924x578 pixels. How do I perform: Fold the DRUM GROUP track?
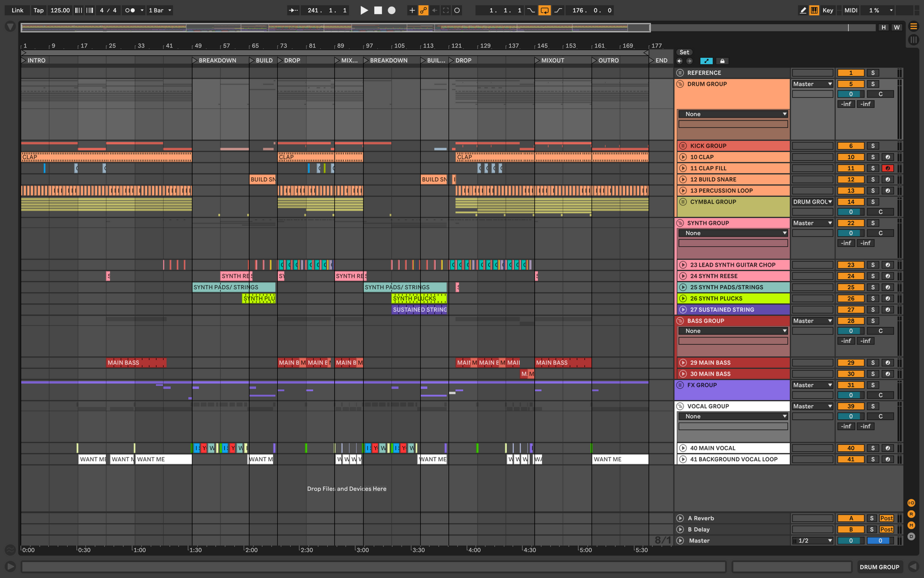[680, 84]
